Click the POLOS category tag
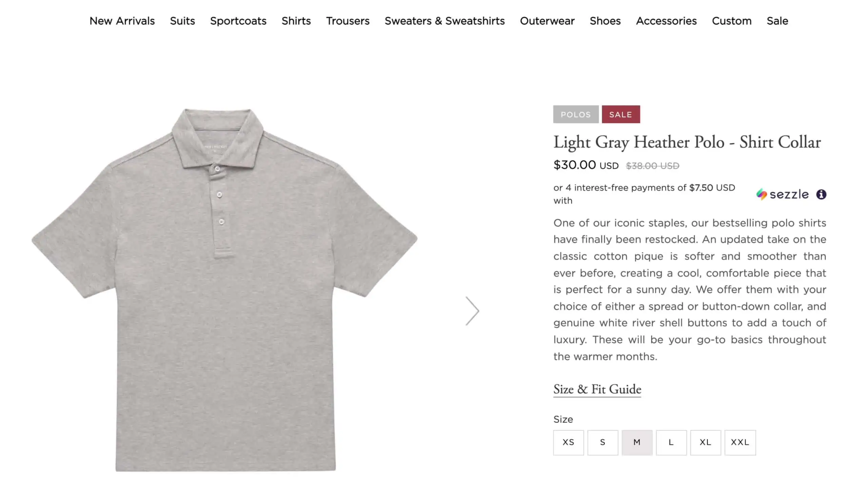This screenshot has width=868, height=488. pyautogui.click(x=575, y=114)
